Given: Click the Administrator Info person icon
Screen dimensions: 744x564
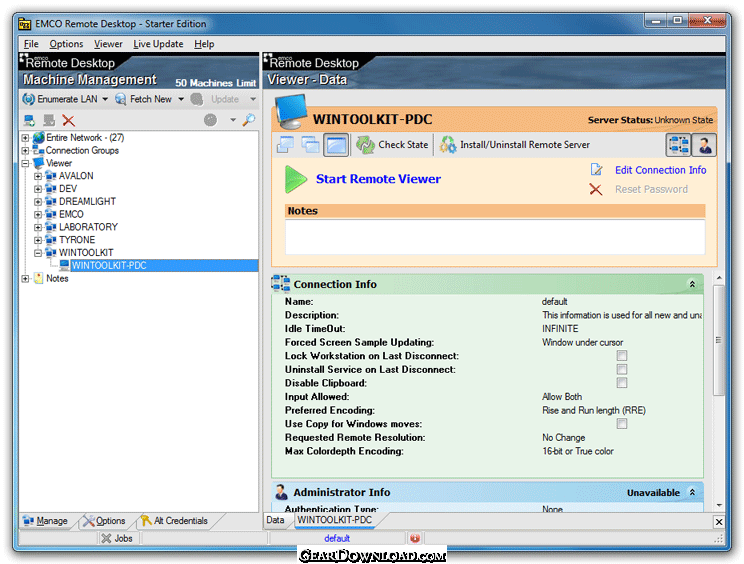Looking at the screenshot, I should coord(281,492).
